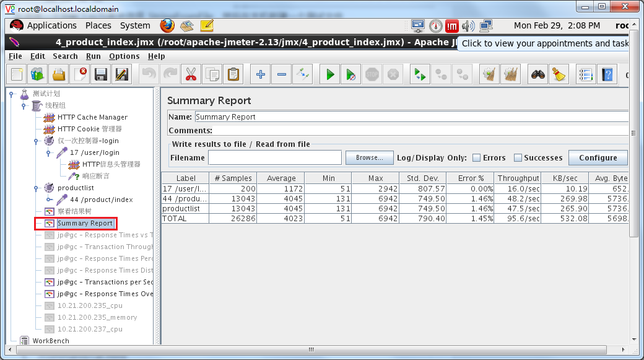This screenshot has width=644, height=360.
Task: Select the HTTP信息头管理器 tree item
Action: click(111, 164)
